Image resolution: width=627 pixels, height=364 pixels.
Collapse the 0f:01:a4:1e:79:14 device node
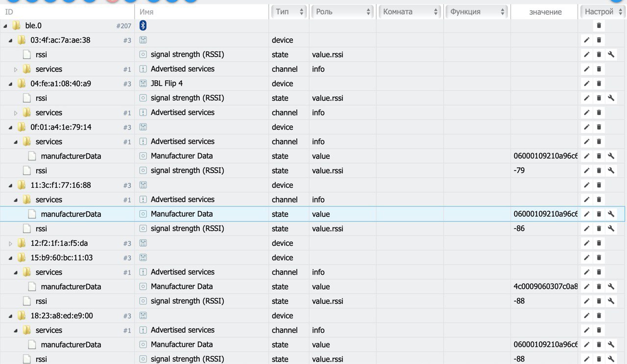coord(10,127)
